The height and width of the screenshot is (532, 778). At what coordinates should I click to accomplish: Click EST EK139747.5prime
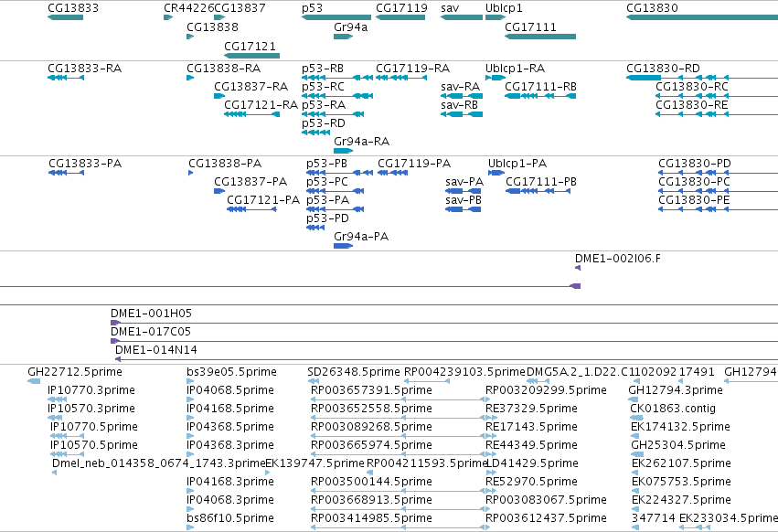point(268,473)
